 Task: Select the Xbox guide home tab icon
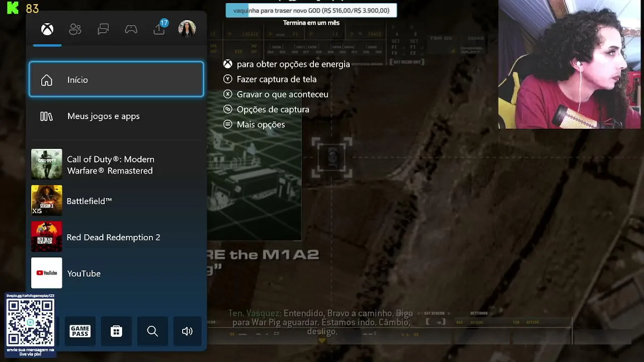pos(47,29)
